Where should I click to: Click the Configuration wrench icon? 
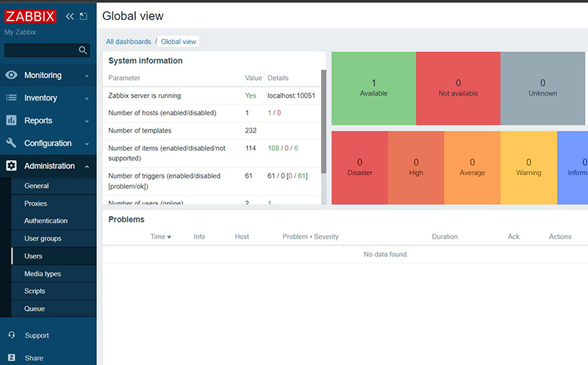pos(11,142)
